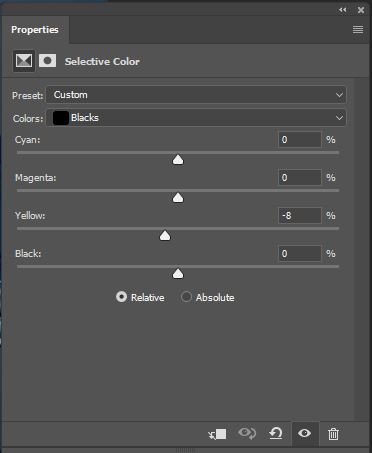Open the Preset Custom dropdown
Image resolution: width=372 pixels, height=453 pixels.
click(196, 95)
